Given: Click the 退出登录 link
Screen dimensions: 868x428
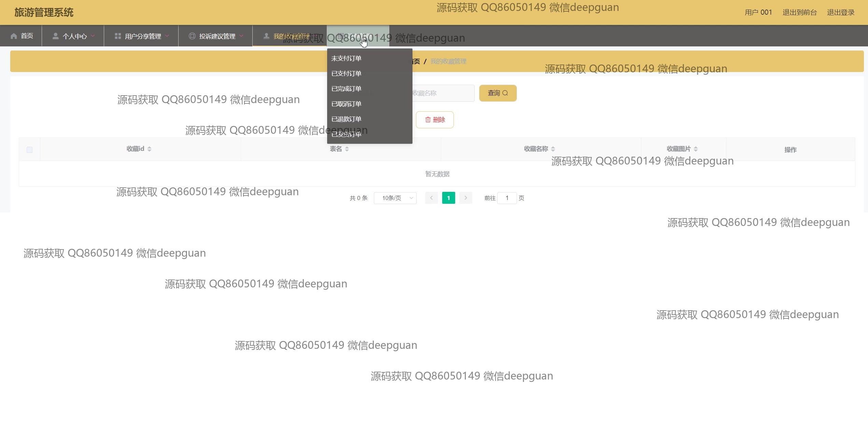Looking at the screenshot, I should point(840,13).
